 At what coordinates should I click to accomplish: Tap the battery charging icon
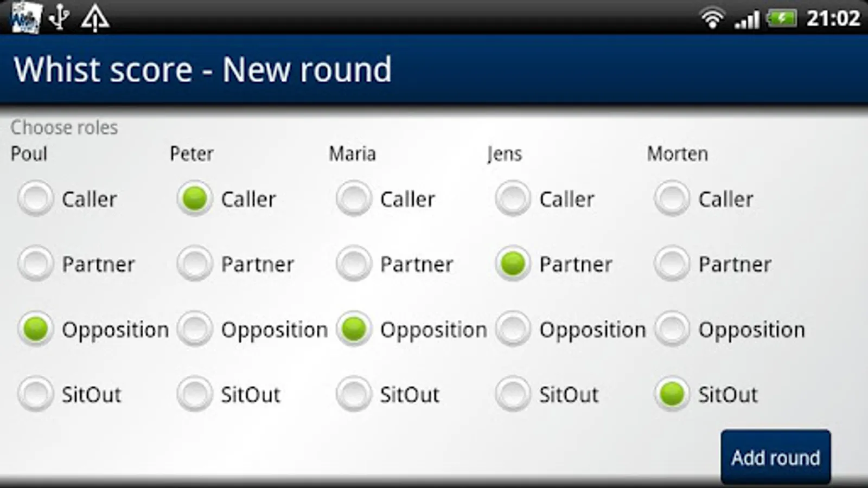(x=781, y=19)
